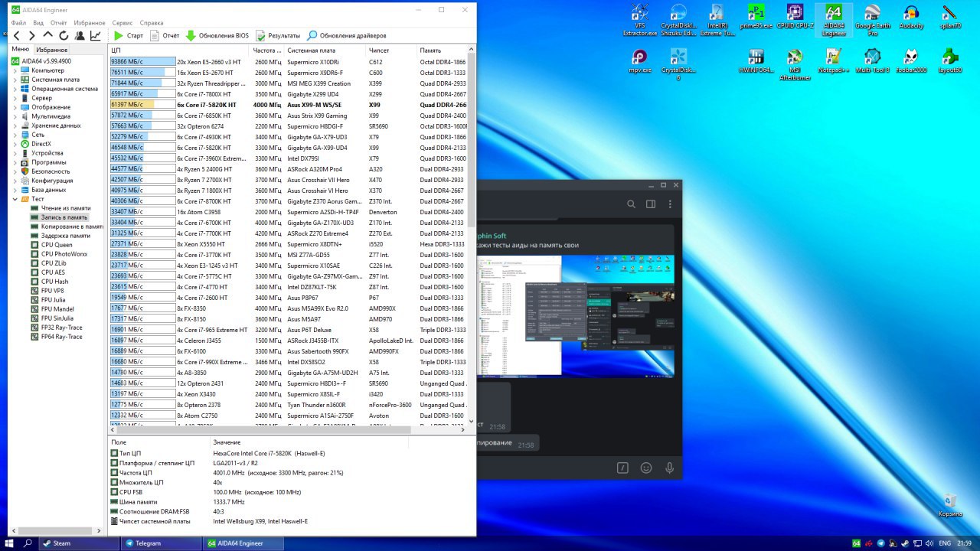This screenshot has width=980, height=551.
Task: Select Задержка памяти test
Action: (66, 236)
